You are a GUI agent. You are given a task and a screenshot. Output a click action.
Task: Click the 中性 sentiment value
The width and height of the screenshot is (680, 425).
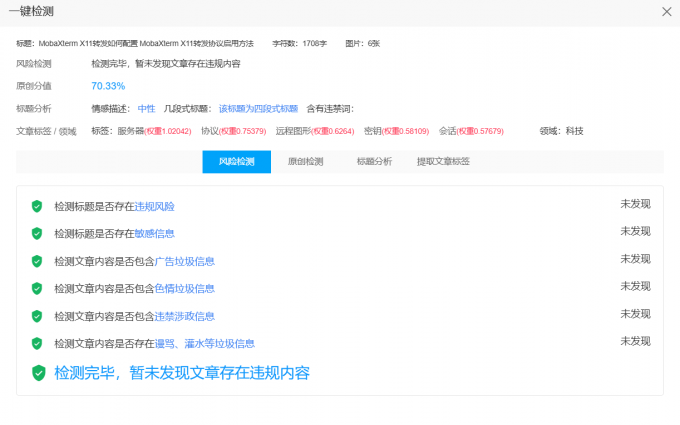(x=147, y=108)
